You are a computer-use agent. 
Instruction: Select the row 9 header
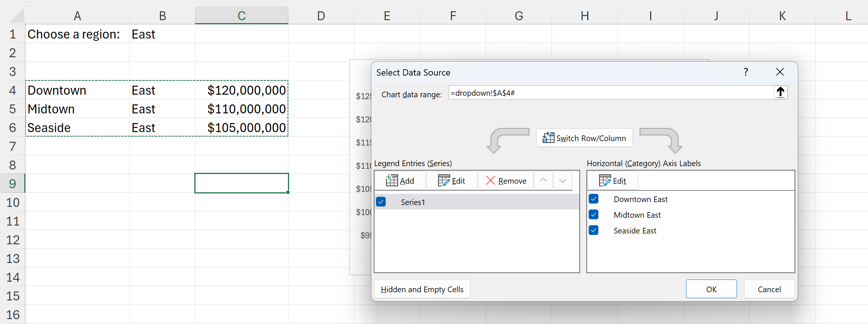click(x=12, y=183)
